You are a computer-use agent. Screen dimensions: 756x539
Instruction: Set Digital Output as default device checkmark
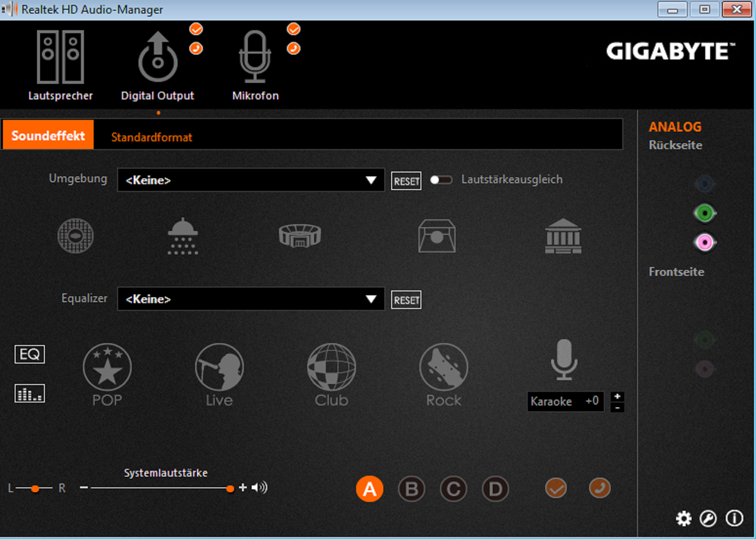(x=196, y=29)
